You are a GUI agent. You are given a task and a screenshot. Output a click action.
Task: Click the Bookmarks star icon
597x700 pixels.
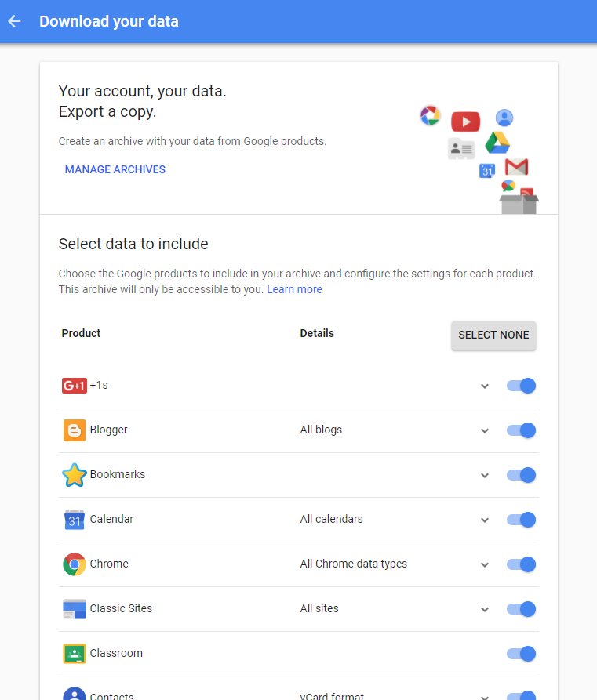click(x=75, y=474)
